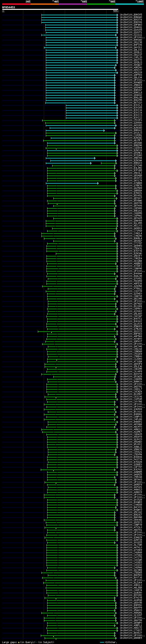The width and height of the screenshot is (146, 644).
Task: Open hit UniRef100_Q40311
Action: pyautogui.click(x=131, y=48)
